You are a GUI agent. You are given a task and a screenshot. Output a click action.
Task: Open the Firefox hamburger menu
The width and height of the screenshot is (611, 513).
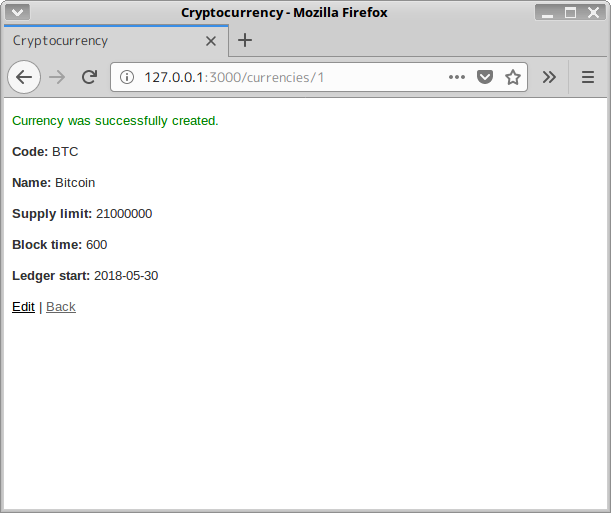pos(588,77)
